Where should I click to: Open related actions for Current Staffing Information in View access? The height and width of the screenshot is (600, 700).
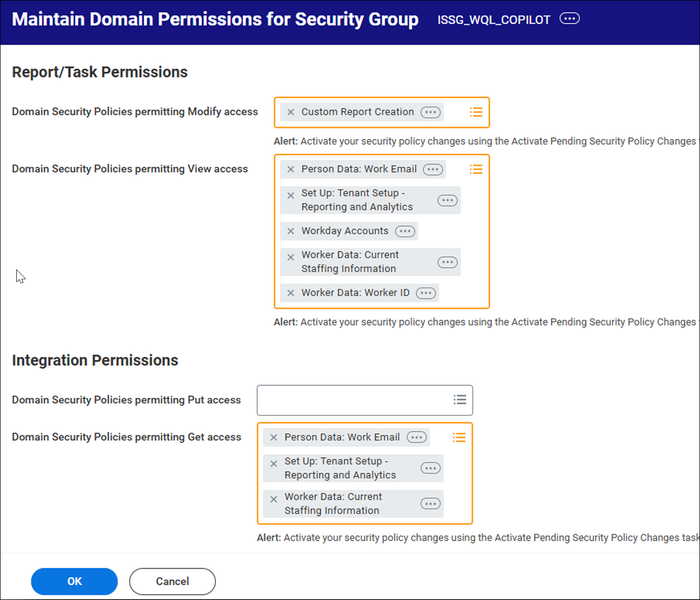coord(447,262)
